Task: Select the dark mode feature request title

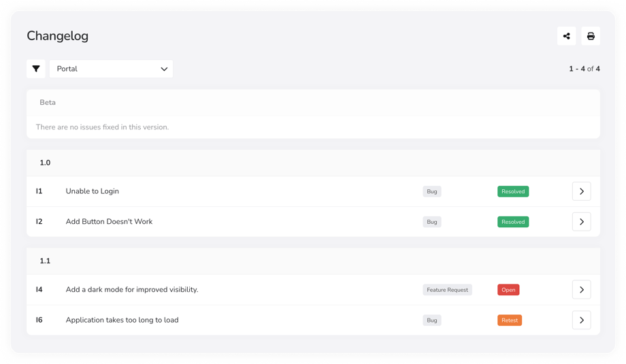Action: (132, 290)
